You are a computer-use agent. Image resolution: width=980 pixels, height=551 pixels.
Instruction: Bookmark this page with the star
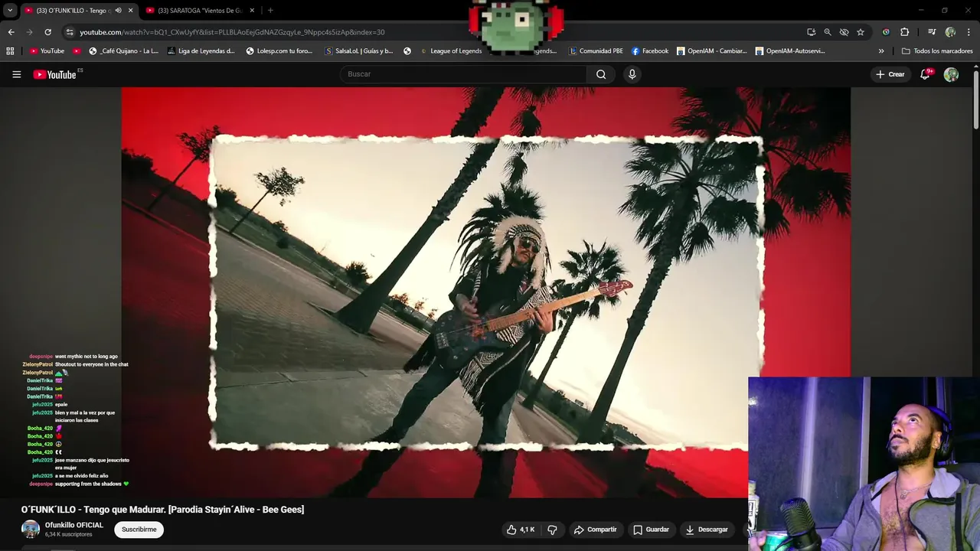[861, 32]
